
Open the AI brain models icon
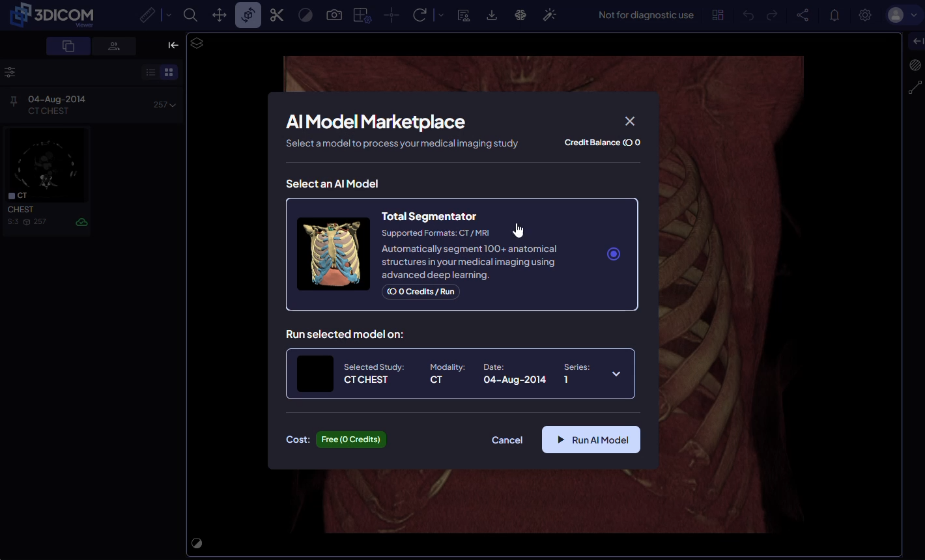[x=520, y=15]
